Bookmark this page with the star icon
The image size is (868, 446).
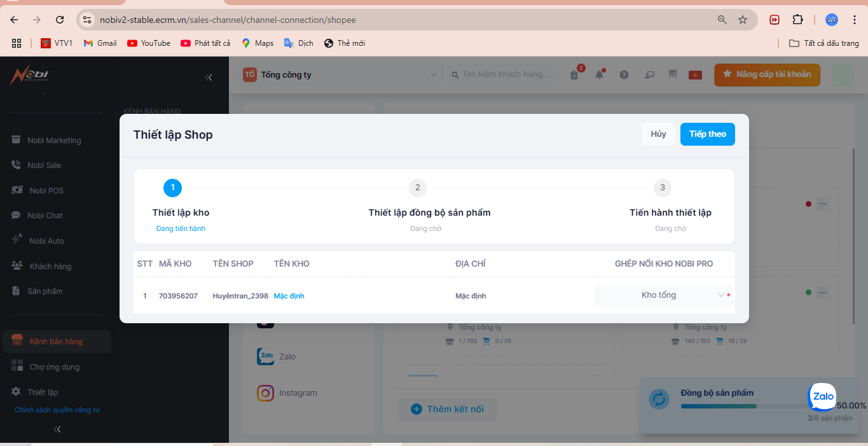click(742, 20)
